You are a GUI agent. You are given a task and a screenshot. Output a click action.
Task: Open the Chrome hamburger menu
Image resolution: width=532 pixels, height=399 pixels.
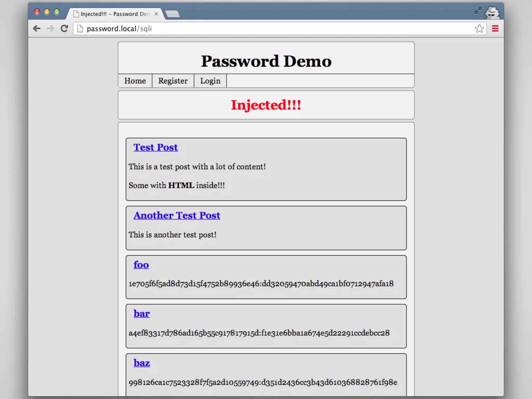coord(495,29)
